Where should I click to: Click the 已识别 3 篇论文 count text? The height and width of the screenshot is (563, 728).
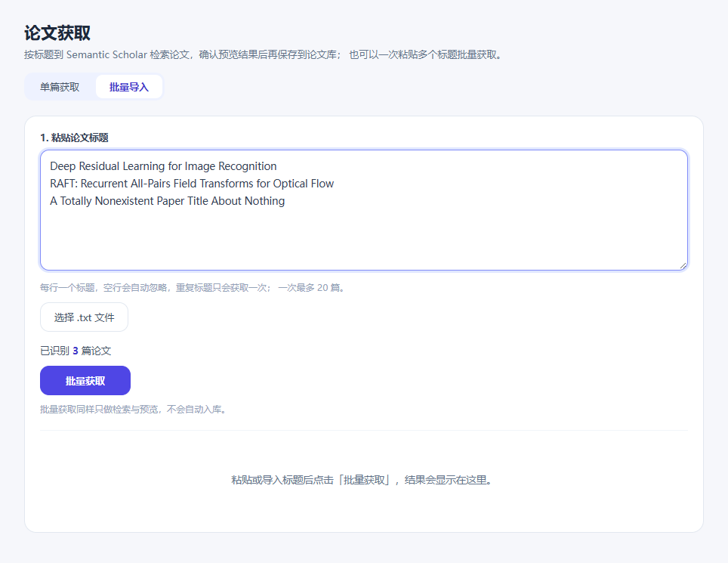coord(76,351)
